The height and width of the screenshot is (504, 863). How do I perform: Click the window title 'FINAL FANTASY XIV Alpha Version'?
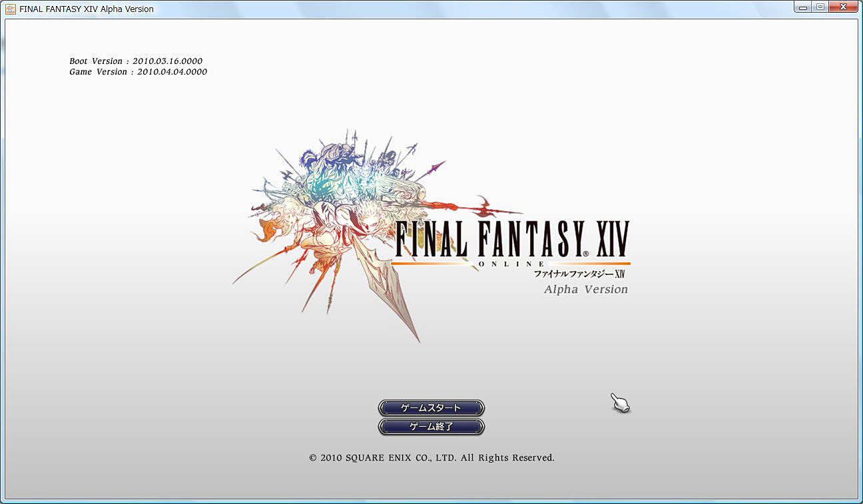pos(87,9)
